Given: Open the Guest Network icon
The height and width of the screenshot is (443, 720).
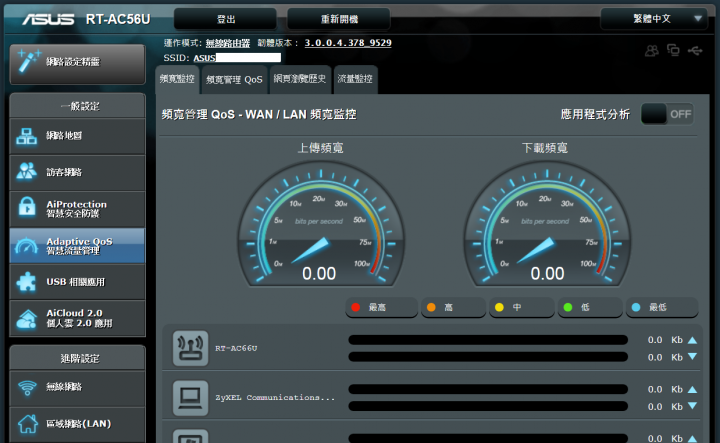Looking at the screenshot, I should pyautogui.click(x=27, y=172).
